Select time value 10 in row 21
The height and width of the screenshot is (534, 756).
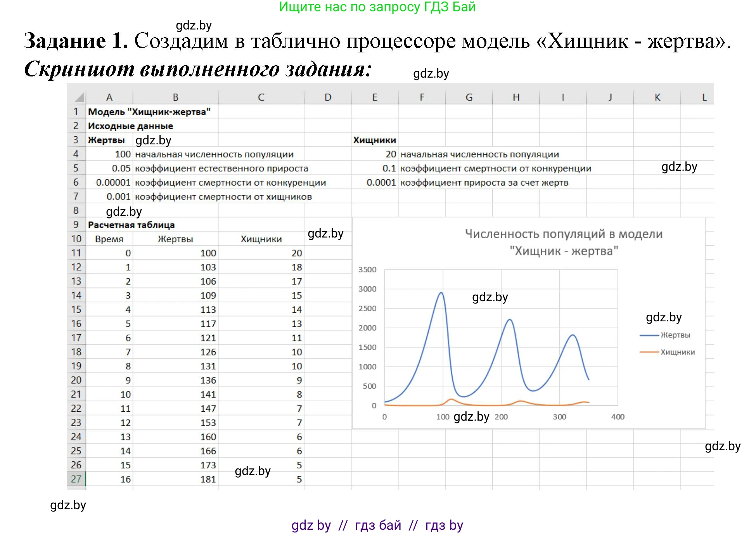109,394
